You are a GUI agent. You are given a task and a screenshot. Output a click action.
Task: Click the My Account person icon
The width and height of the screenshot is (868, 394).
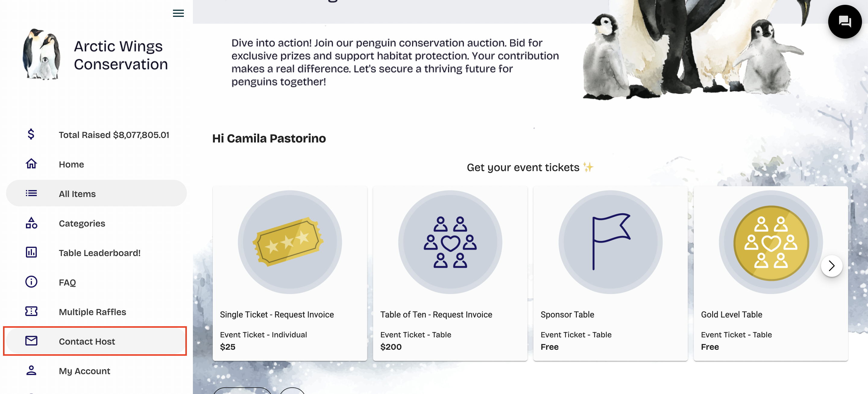[31, 371]
